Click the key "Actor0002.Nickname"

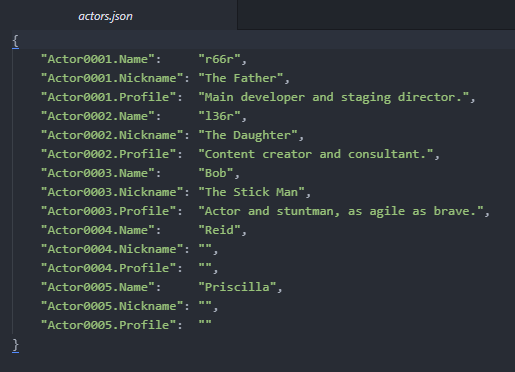[x=112, y=135]
